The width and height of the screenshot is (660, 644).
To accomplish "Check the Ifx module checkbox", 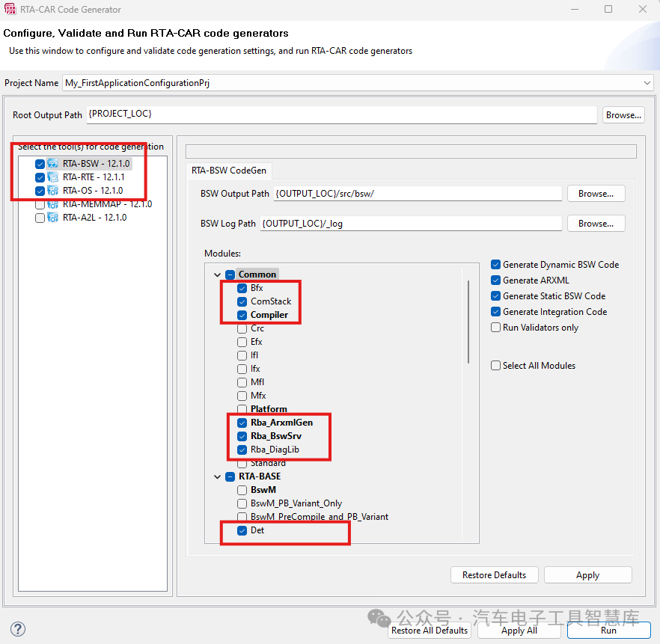I will point(242,369).
